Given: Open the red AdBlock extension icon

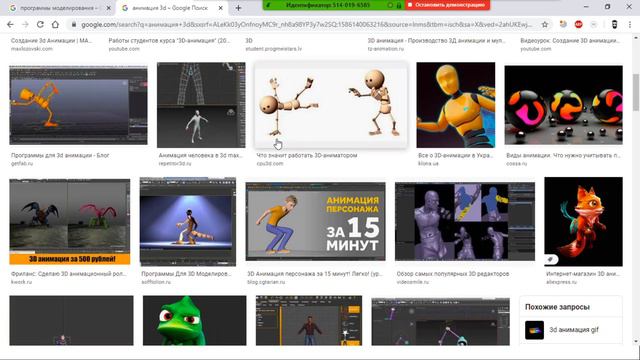Looking at the screenshot, I should 578,24.
